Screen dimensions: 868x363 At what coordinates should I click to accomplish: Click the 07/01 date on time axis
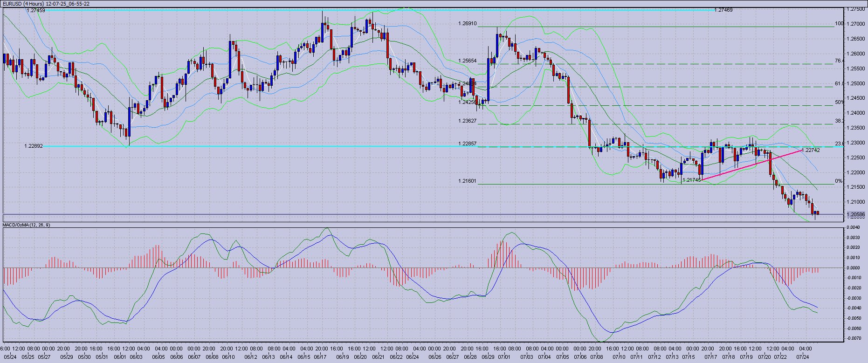[x=503, y=357]
